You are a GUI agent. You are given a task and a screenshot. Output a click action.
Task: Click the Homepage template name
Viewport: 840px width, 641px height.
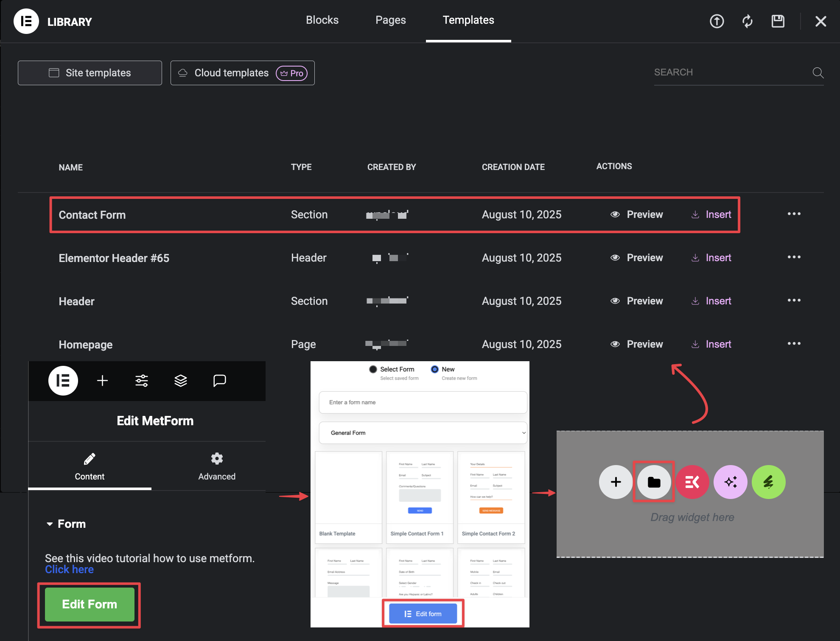pos(86,345)
